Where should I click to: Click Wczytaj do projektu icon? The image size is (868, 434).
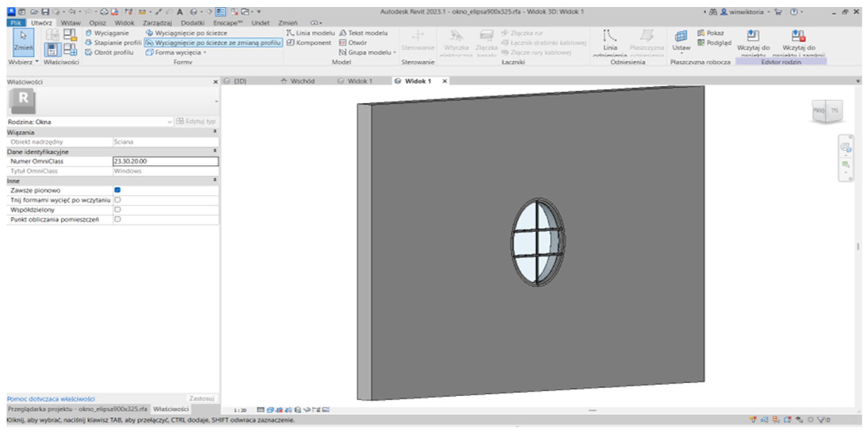tap(753, 36)
